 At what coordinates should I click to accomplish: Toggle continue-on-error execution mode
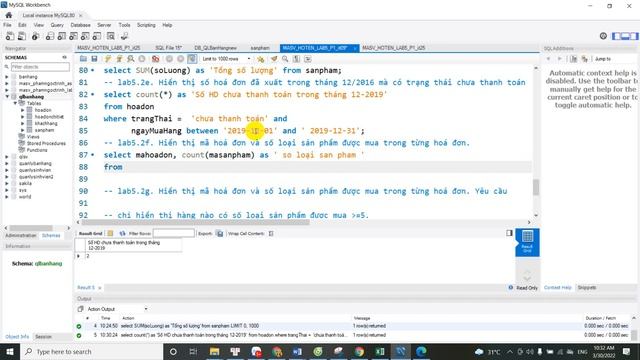pos(156,59)
